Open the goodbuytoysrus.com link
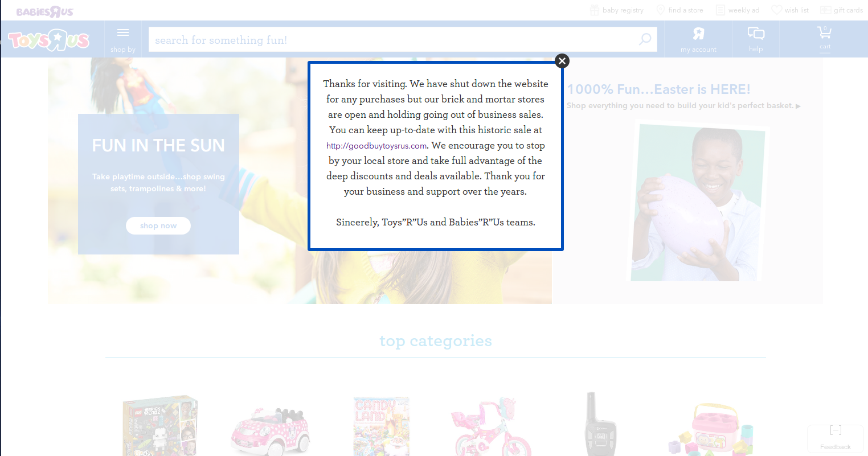Viewport: 868px width, 456px height. tap(376, 146)
